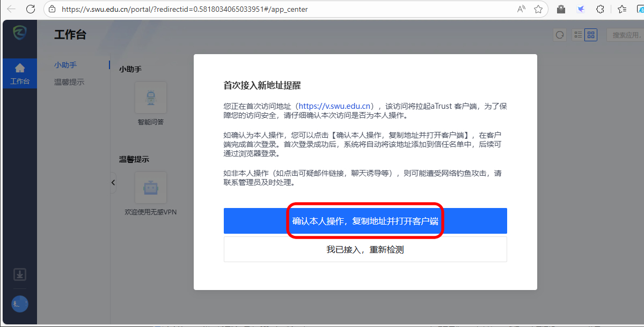Switch apps to grid view layout
Viewport: 644px width, 327px height.
point(591,34)
